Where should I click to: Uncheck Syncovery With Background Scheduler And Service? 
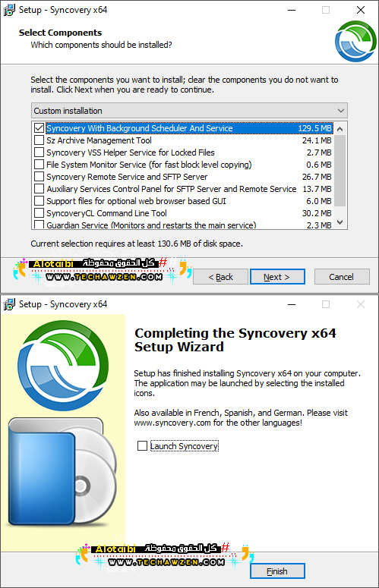pyautogui.click(x=39, y=128)
